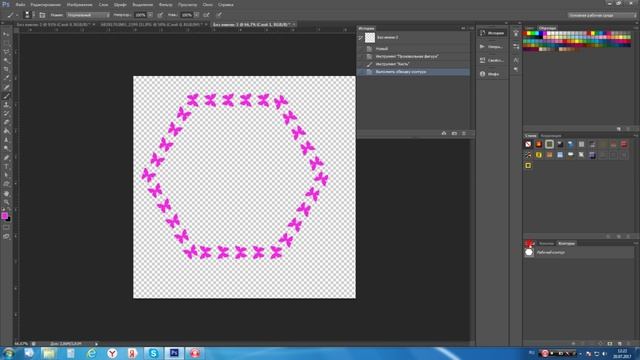Image resolution: width=640 pixels, height=360 pixels.
Task: Toggle the Brush panel button in options bar
Action: point(42,15)
